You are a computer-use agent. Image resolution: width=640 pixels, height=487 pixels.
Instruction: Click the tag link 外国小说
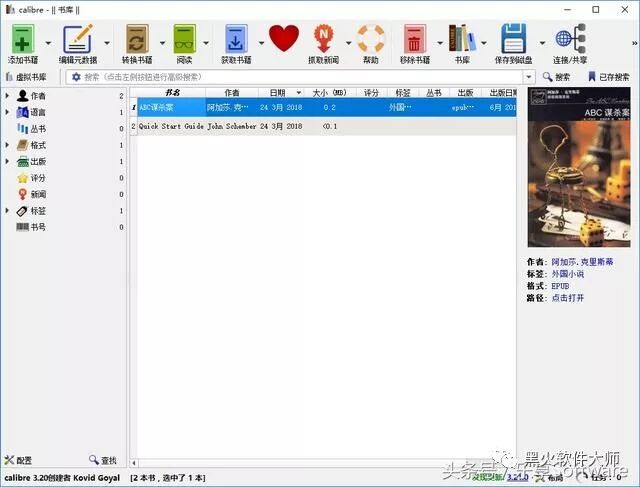(x=568, y=274)
